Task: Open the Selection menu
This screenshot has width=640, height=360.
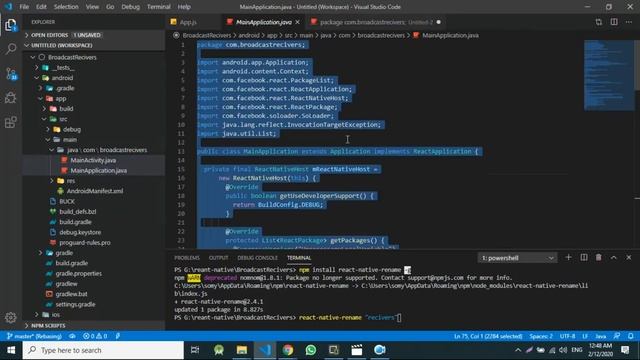Action: [66, 7]
